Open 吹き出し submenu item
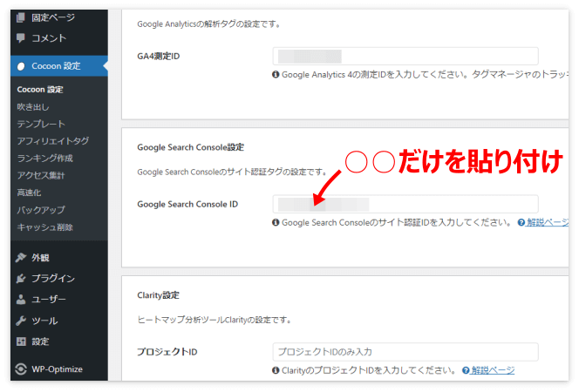 [33, 107]
